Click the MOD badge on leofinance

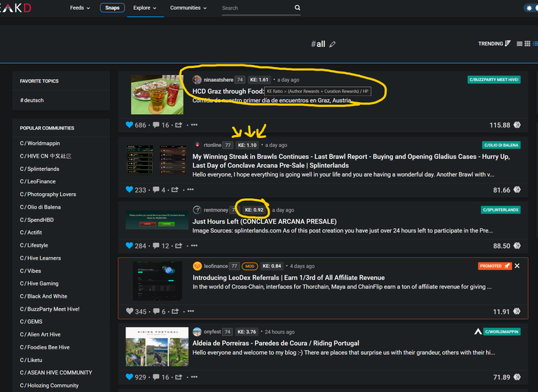click(250, 266)
